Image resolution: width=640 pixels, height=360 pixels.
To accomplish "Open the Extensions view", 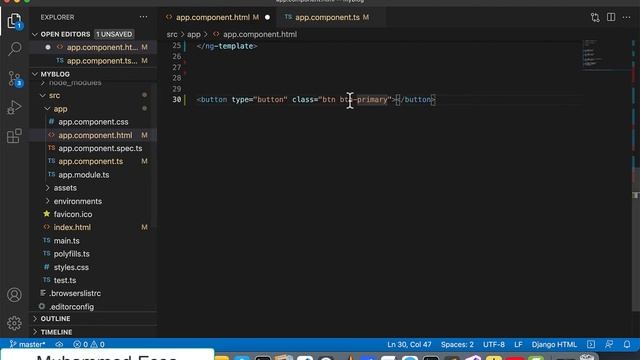I will coord(14,136).
